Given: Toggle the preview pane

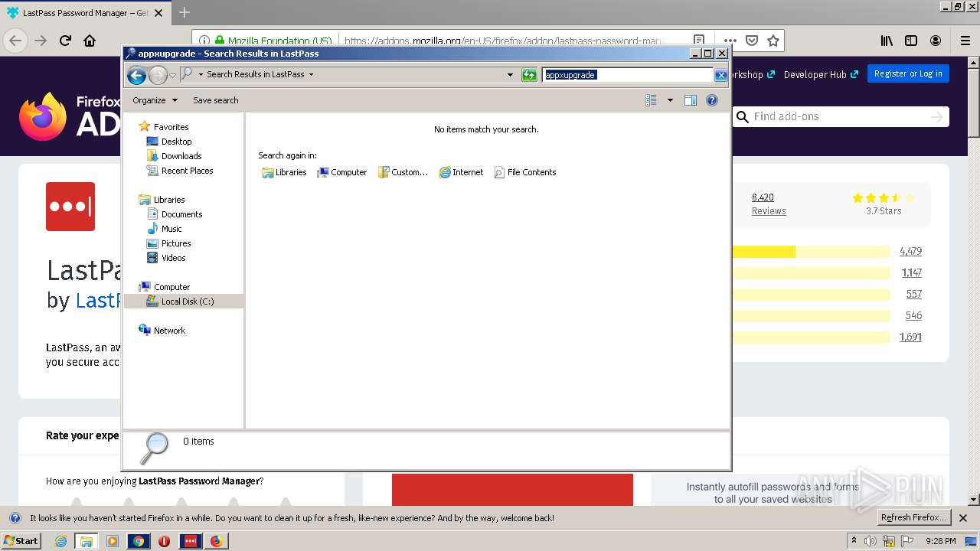Looking at the screenshot, I should tap(690, 100).
